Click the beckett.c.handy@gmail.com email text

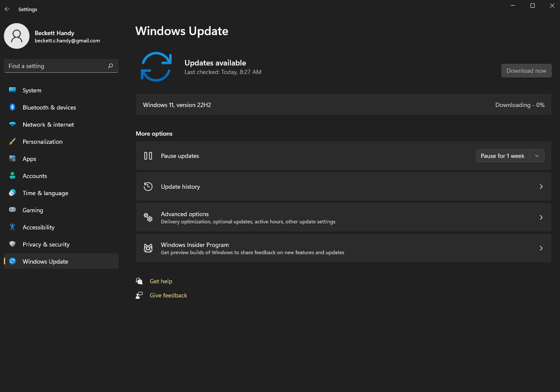pyautogui.click(x=67, y=41)
